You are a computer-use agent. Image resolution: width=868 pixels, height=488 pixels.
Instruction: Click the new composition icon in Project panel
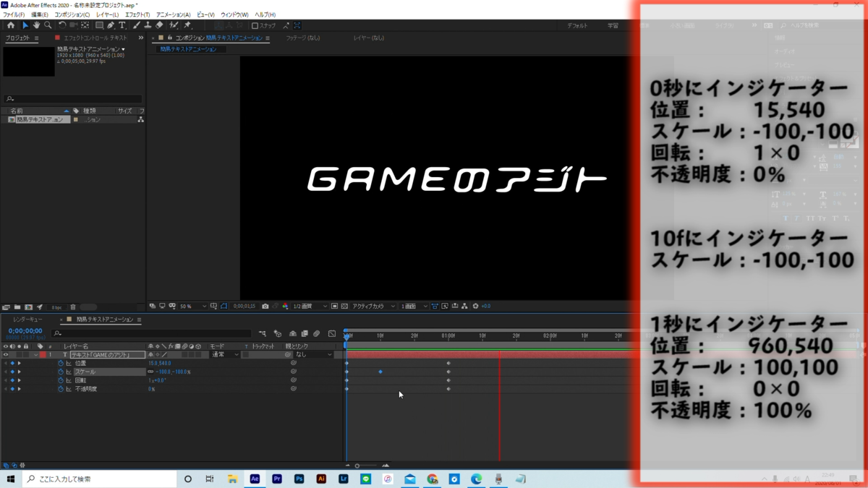[x=28, y=307]
